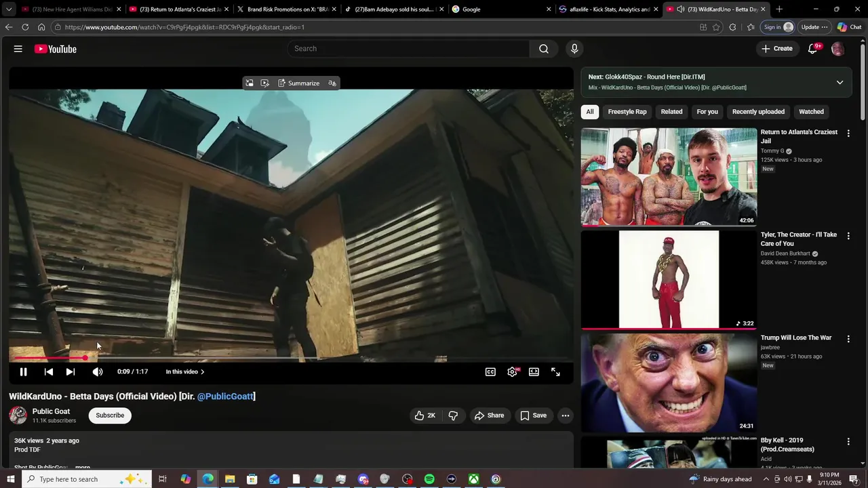
Task: Open the account avatar menu
Action: tap(837, 49)
